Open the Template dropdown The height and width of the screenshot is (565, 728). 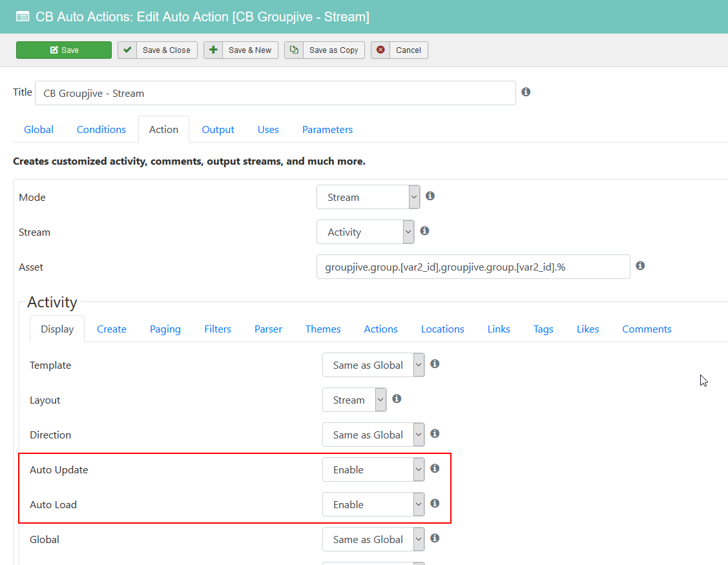(374, 365)
